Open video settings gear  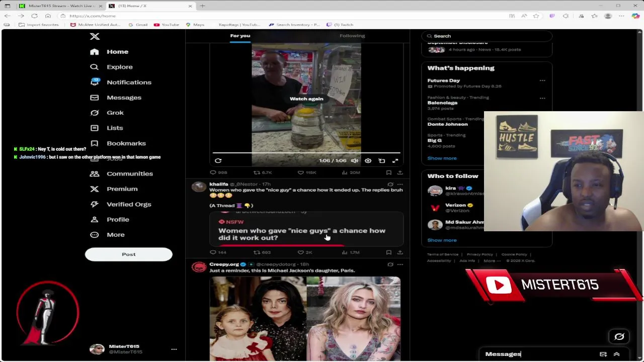pyautogui.click(x=368, y=161)
